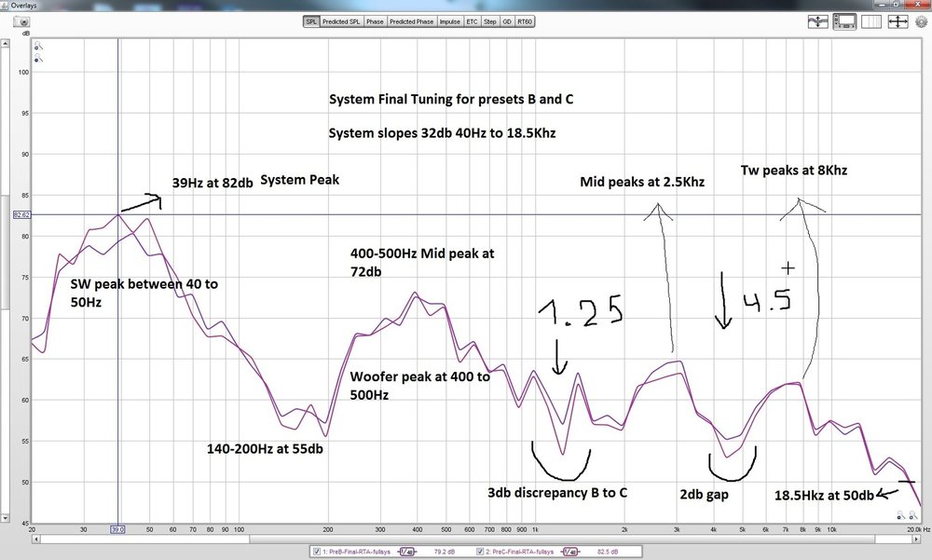Screen dimensions: 932x560
Task: Click Java icon in Overlays title bar
Action: pos(6,6)
